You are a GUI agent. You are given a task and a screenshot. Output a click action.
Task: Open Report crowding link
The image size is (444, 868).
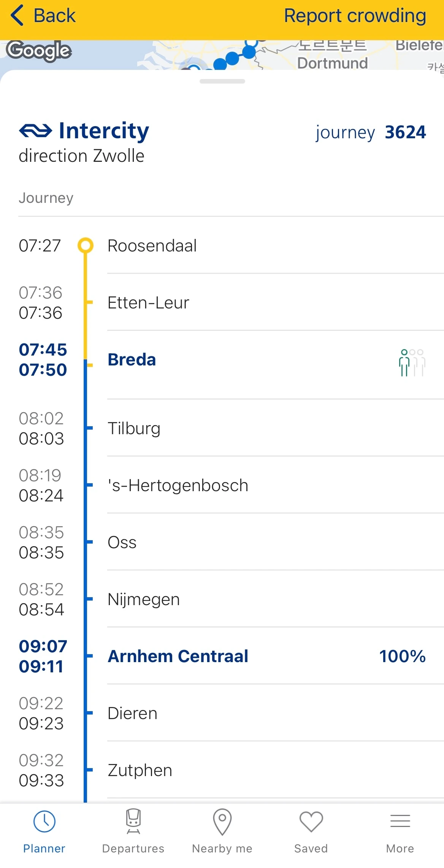click(355, 16)
